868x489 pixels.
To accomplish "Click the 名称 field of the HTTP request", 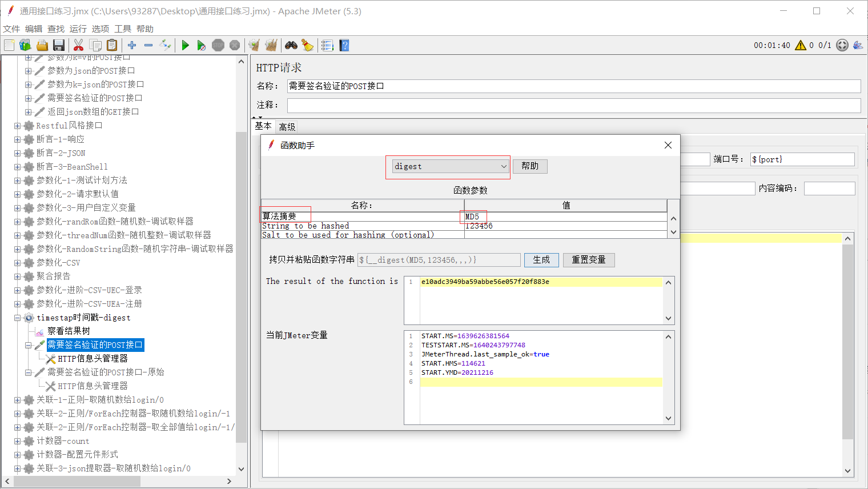I will 574,86.
